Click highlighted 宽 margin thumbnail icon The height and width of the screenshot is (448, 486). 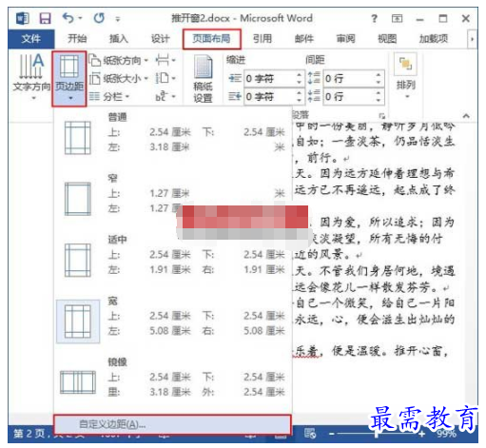pos(78,321)
